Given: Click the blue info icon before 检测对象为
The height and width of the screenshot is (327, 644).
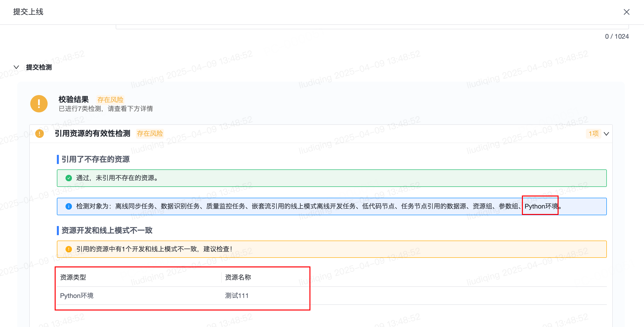Looking at the screenshot, I should [x=68, y=206].
